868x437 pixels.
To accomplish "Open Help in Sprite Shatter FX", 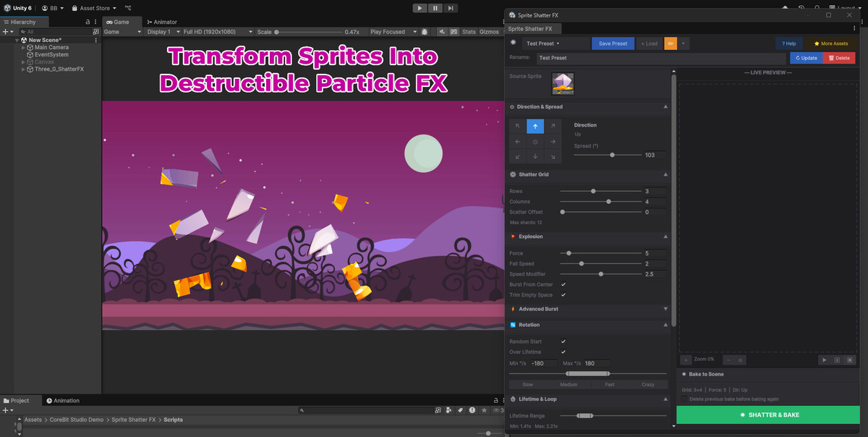I will pyautogui.click(x=788, y=43).
